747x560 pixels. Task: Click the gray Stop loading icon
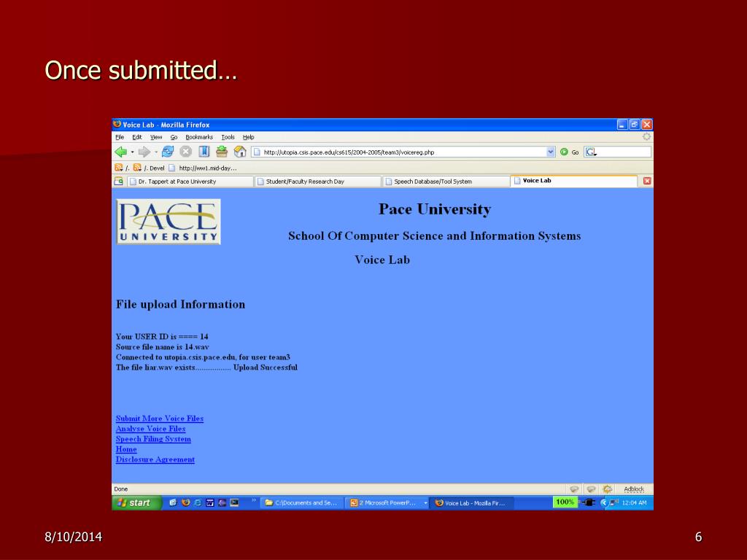coord(186,152)
